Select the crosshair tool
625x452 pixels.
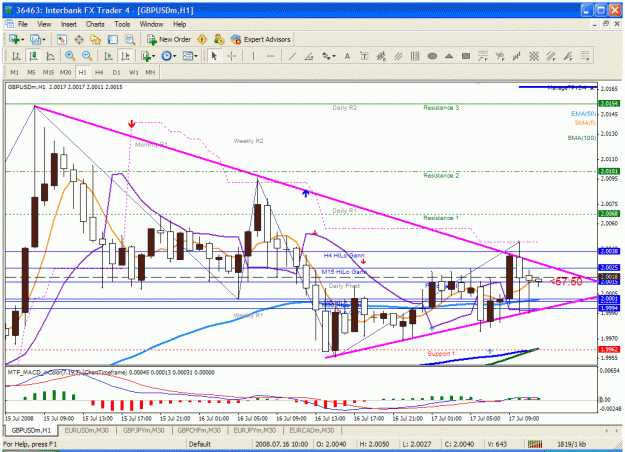pos(232,56)
